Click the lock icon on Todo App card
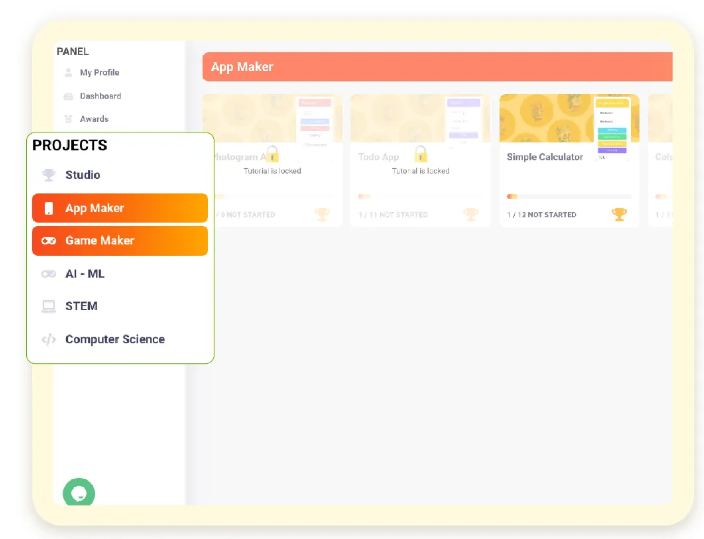The width and height of the screenshot is (704, 539). [x=420, y=154]
